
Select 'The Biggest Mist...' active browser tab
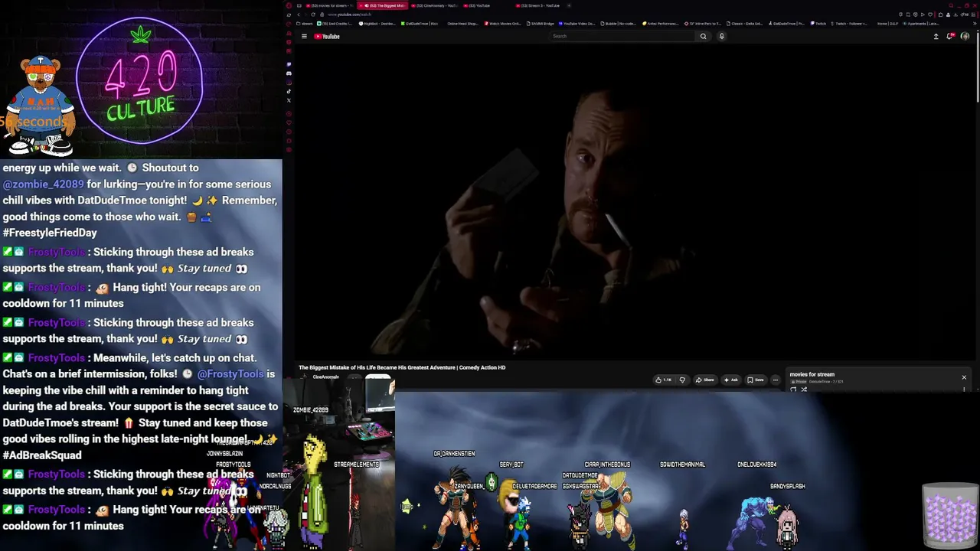click(x=381, y=5)
